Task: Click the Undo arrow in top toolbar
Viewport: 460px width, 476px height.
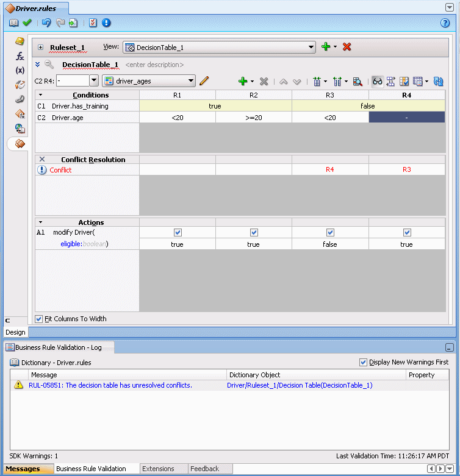Action: (46, 23)
